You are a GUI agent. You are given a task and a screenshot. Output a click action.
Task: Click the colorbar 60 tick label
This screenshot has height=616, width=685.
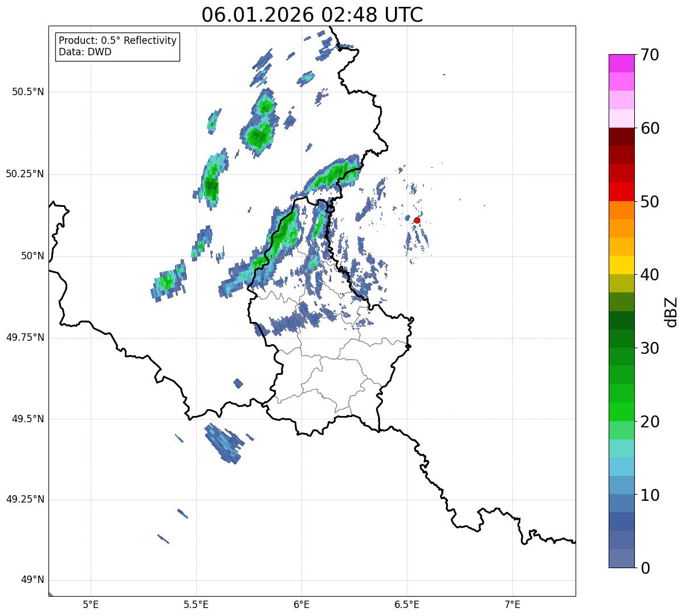(x=649, y=128)
